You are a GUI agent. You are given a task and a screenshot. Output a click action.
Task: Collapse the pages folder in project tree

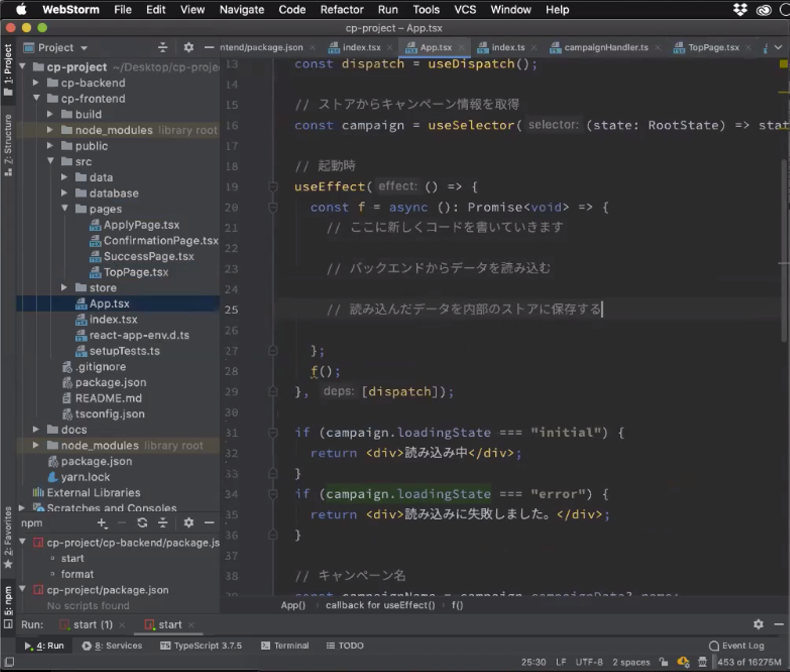click(65, 208)
